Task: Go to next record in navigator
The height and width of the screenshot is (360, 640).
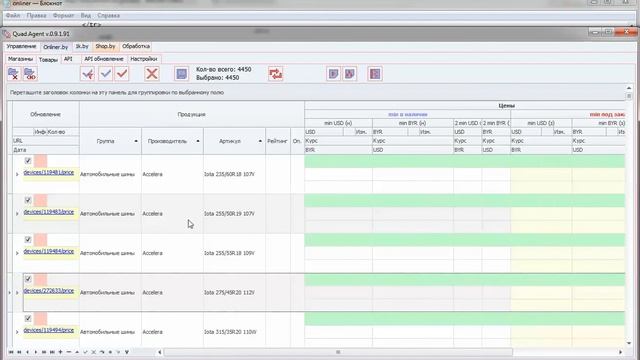Action: tap(36, 352)
